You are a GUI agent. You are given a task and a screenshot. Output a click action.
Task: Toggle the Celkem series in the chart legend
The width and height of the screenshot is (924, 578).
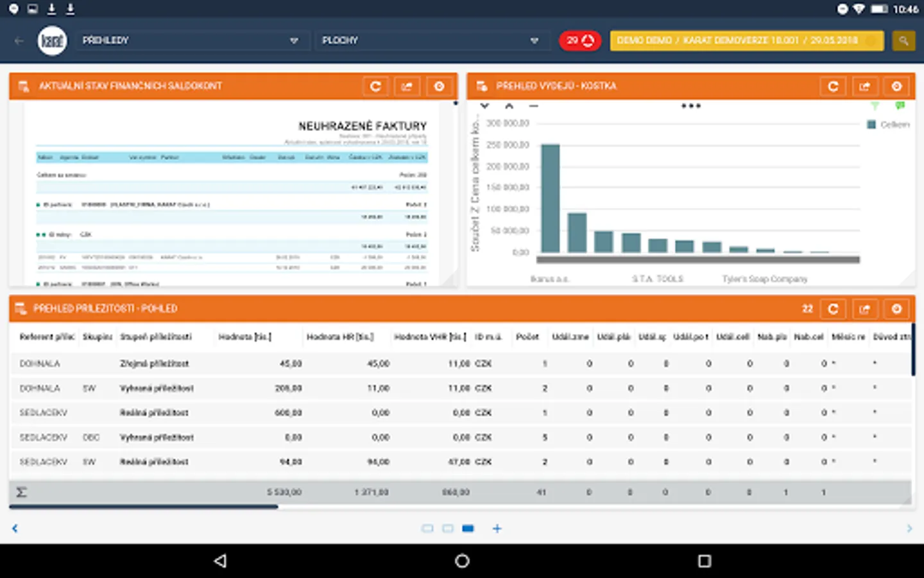[888, 125]
